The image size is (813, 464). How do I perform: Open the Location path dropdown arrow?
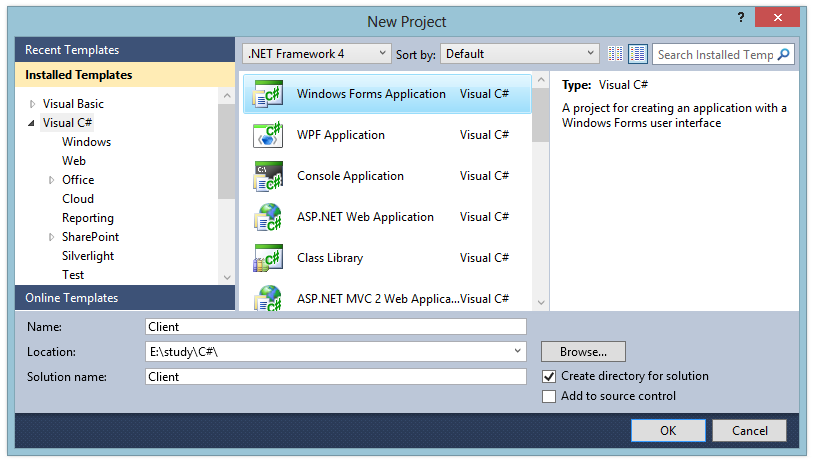[x=517, y=351]
